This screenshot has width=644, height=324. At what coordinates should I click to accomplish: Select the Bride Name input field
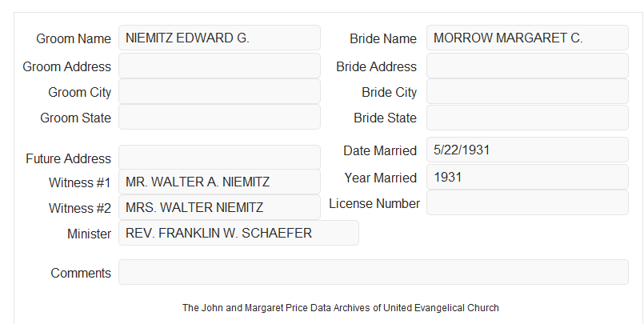point(527,38)
